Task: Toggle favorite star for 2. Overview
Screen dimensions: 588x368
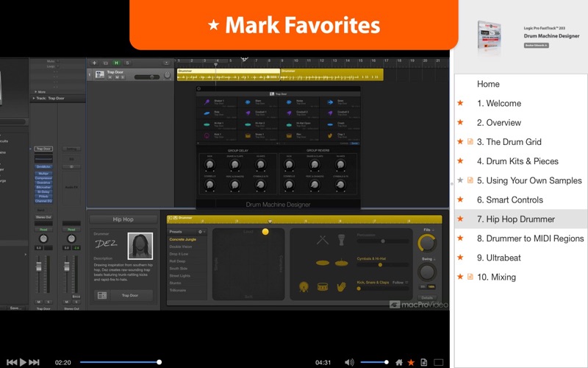Action: pyautogui.click(x=460, y=122)
